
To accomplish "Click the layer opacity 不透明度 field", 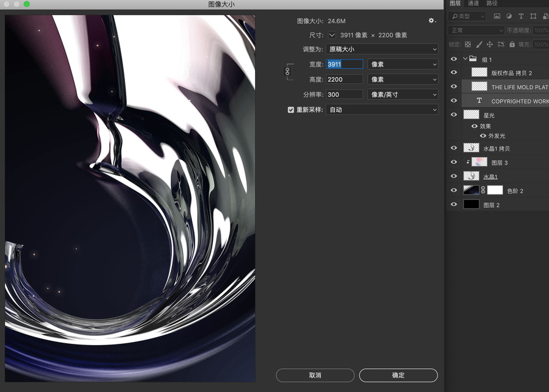I will (540, 30).
